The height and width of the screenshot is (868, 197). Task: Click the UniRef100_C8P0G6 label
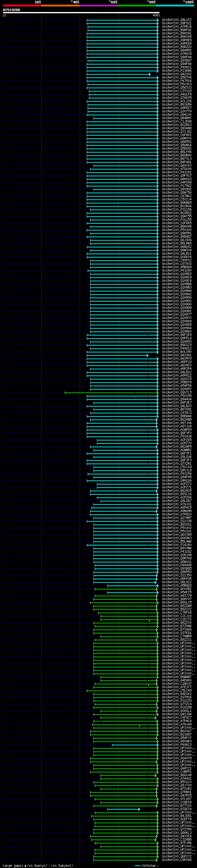(176, 860)
